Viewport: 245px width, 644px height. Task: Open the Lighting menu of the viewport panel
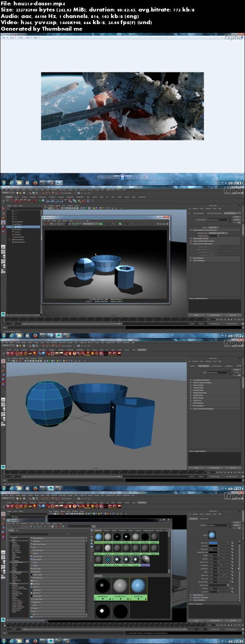pyautogui.click(x=21, y=358)
